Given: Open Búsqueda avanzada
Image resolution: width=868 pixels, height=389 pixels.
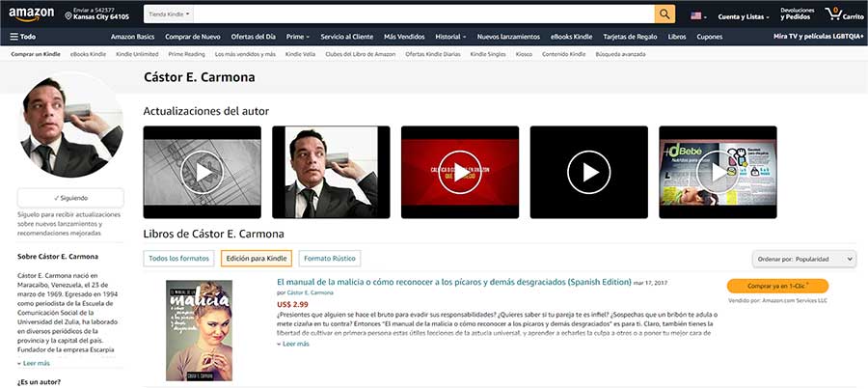Looking at the screenshot, I should pos(620,54).
